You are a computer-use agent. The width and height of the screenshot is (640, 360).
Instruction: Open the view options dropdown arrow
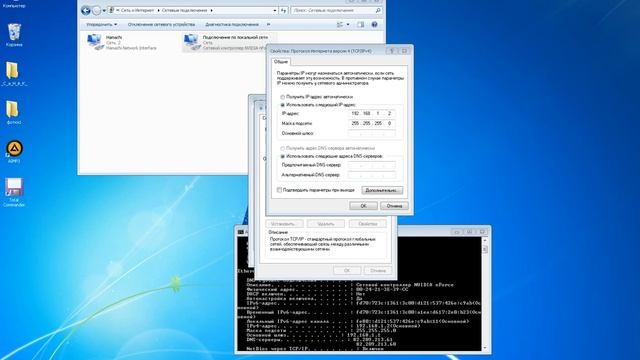(x=348, y=25)
